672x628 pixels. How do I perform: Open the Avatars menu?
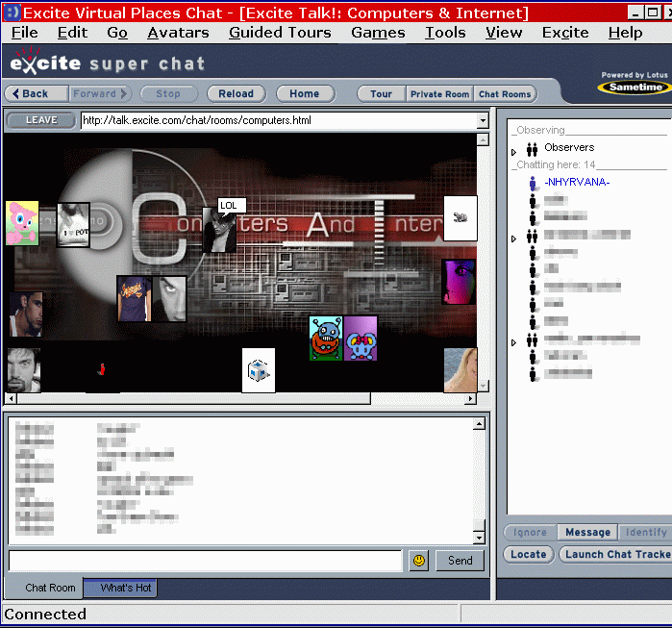pos(178,33)
